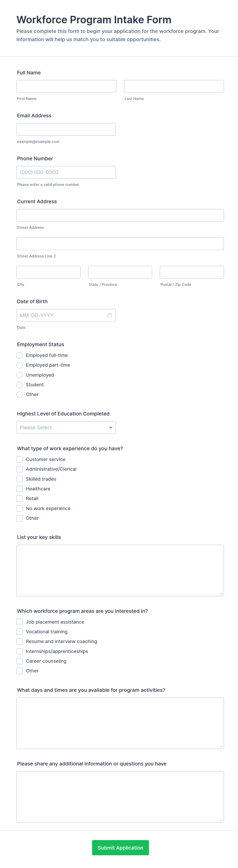Focus the Last Name input box
This screenshot has width=238, height=868.
point(174,86)
